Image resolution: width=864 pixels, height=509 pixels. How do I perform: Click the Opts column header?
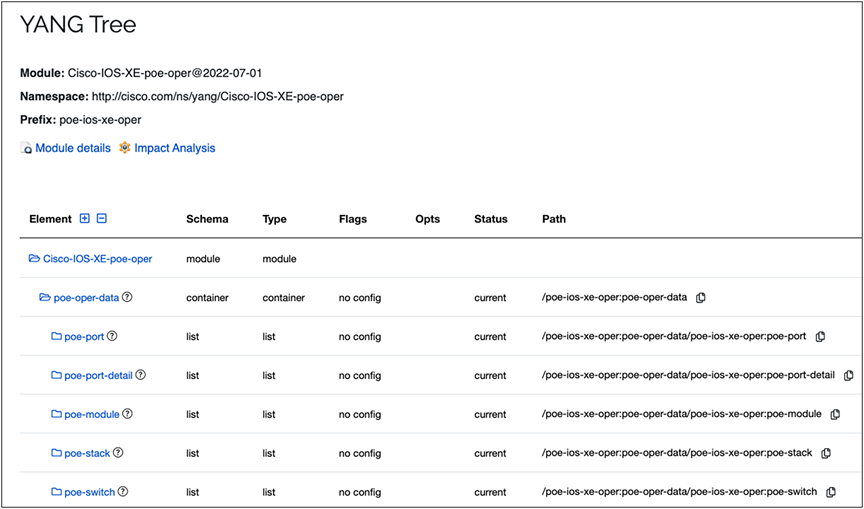pos(428,219)
